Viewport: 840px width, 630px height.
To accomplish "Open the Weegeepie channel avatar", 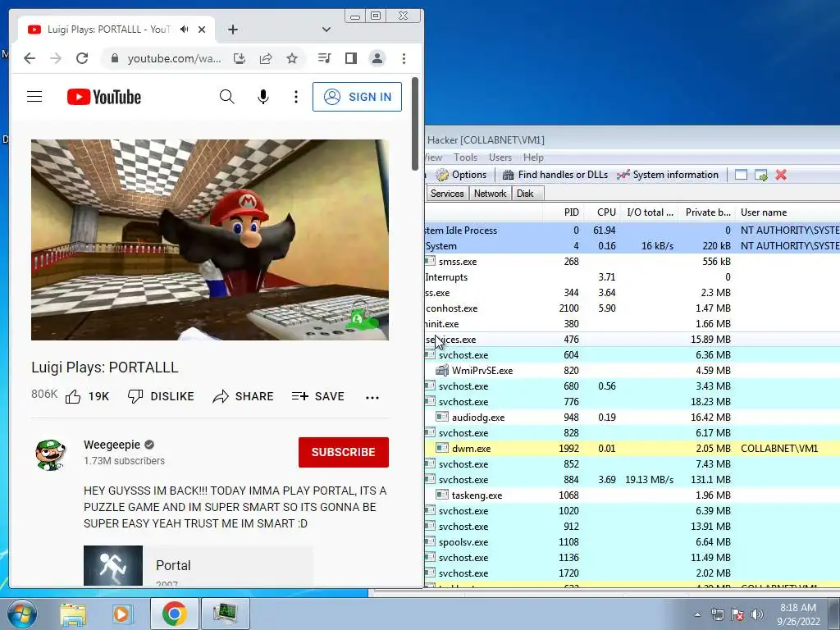I will pyautogui.click(x=50, y=454).
